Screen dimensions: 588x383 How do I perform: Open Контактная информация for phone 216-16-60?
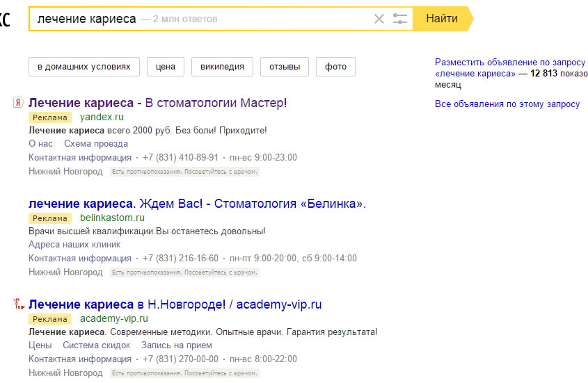(80, 258)
